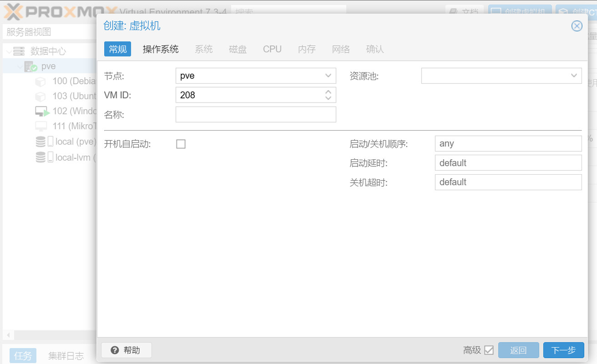
Task: Click the header search box
Action: (288, 12)
